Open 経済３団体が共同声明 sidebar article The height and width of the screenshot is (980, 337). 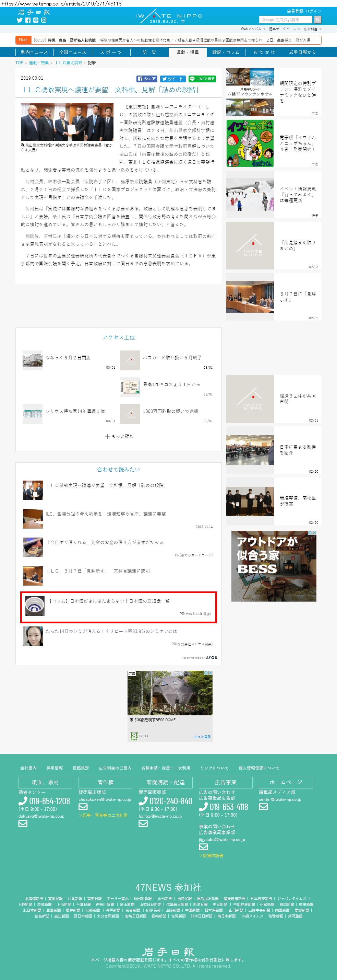tap(274, 399)
